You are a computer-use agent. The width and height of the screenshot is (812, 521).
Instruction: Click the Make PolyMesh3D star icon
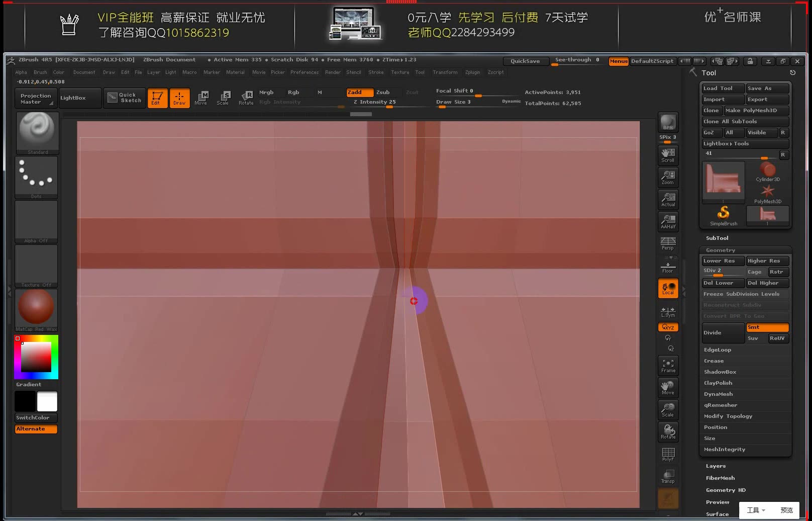pyautogui.click(x=768, y=191)
